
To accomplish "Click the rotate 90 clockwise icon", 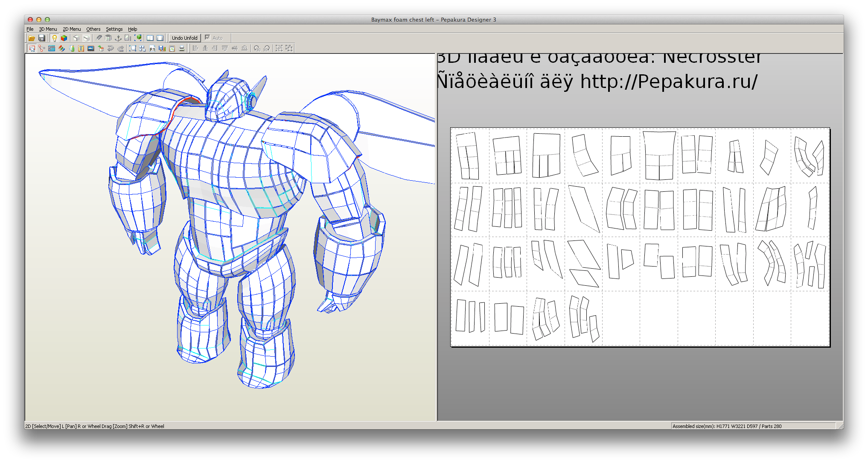I will tap(267, 48).
